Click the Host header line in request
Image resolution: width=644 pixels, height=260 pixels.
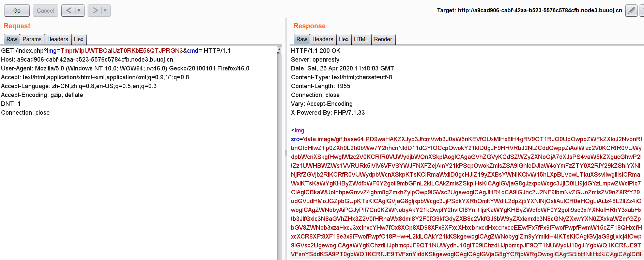(87, 60)
